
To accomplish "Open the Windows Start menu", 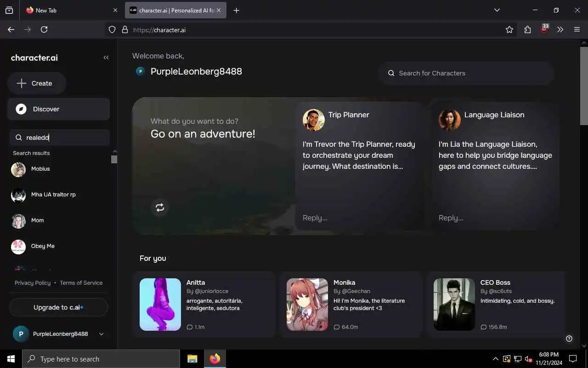I will [11, 359].
